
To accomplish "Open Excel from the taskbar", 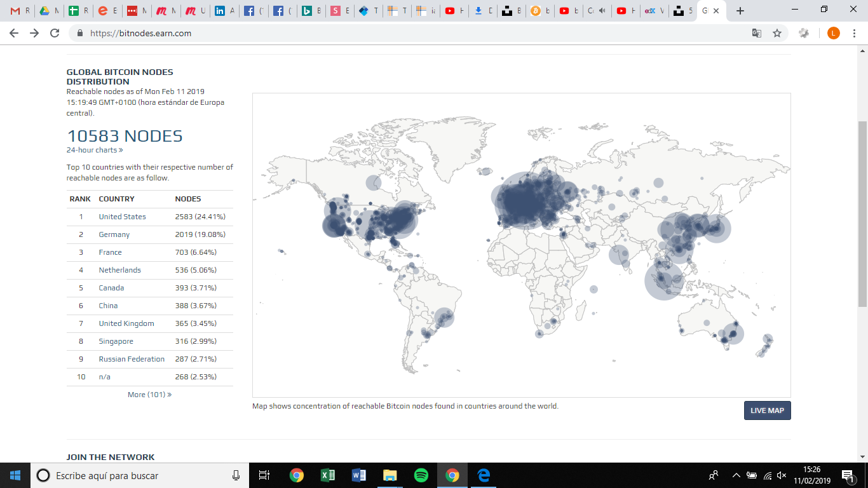I will tap(328, 475).
